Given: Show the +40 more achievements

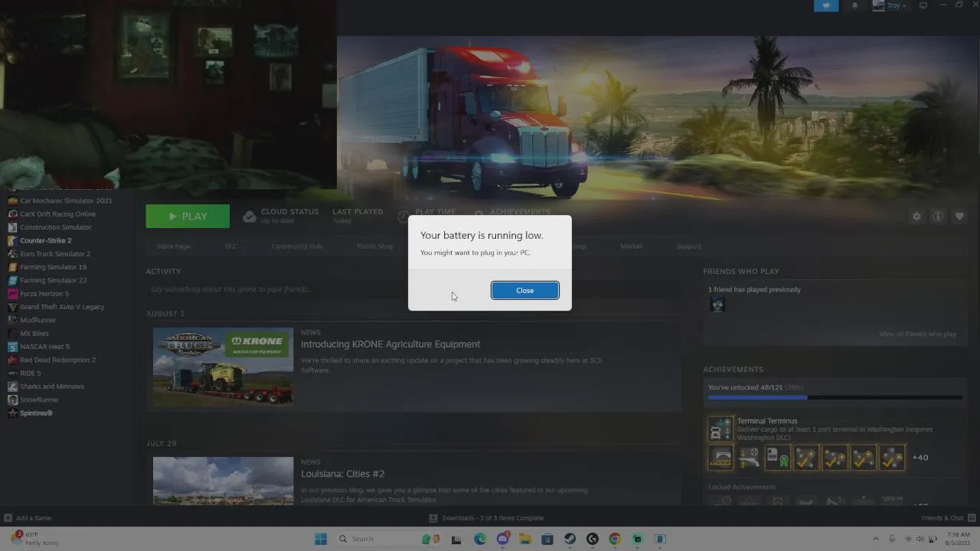Looking at the screenshot, I should pyautogui.click(x=920, y=458).
